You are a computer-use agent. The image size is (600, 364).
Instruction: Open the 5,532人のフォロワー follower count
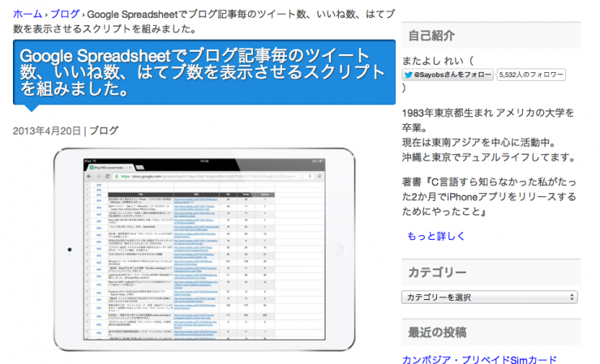531,75
